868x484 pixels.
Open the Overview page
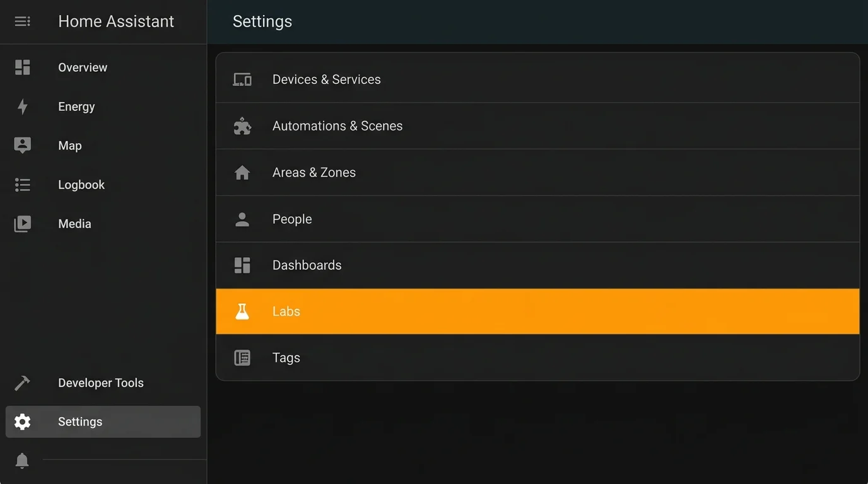(x=83, y=67)
